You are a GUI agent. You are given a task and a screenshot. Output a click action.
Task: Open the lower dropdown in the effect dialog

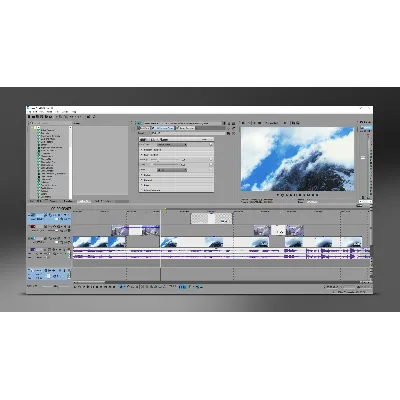click(171, 170)
